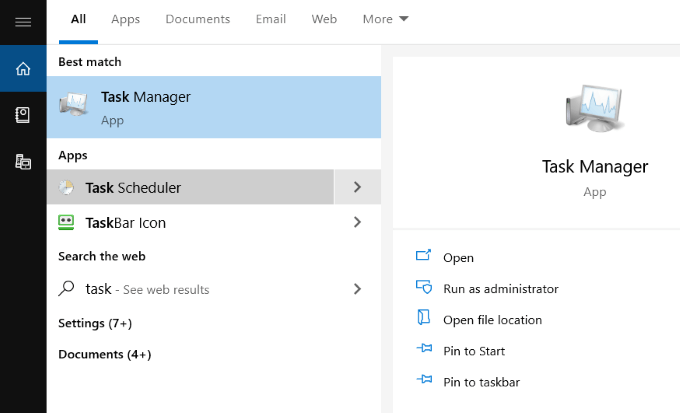Expand the web results arrow for task
Image resolution: width=680 pixels, height=413 pixels.
pyautogui.click(x=357, y=289)
